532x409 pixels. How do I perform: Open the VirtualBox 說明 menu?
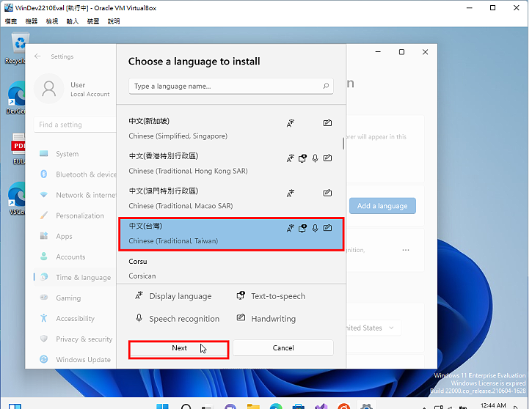(x=114, y=21)
